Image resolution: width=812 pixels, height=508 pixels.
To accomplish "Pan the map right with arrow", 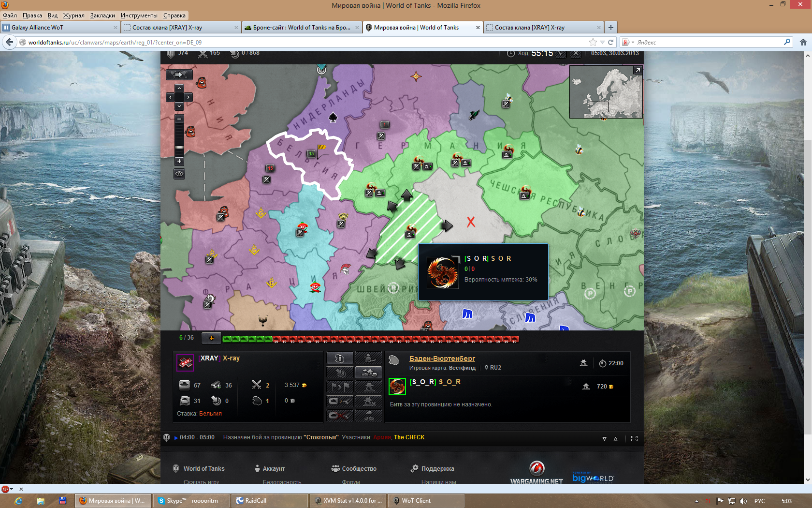I will click(188, 97).
